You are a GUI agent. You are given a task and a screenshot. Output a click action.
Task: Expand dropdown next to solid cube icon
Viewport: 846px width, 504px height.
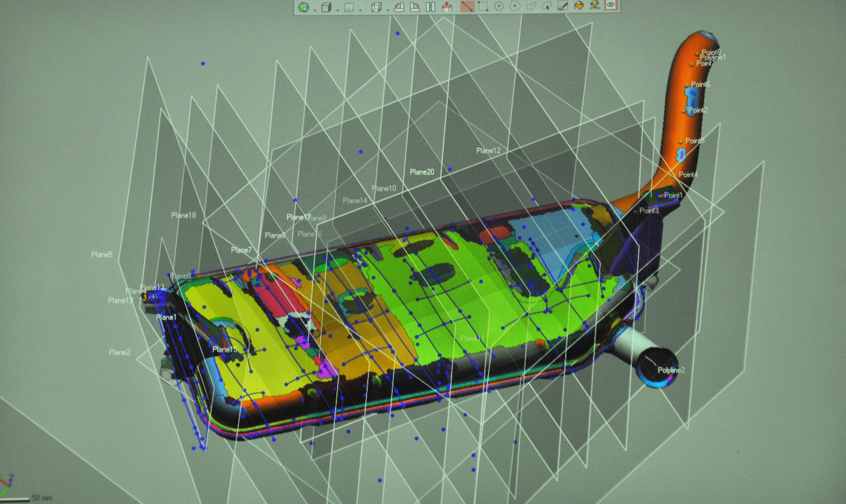[337, 10]
